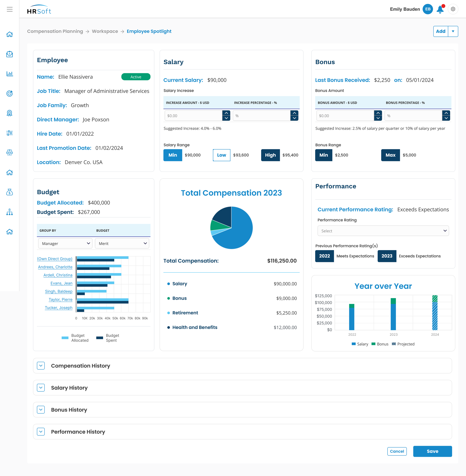
Task: Toggle the High salary range button
Action: [270, 155]
